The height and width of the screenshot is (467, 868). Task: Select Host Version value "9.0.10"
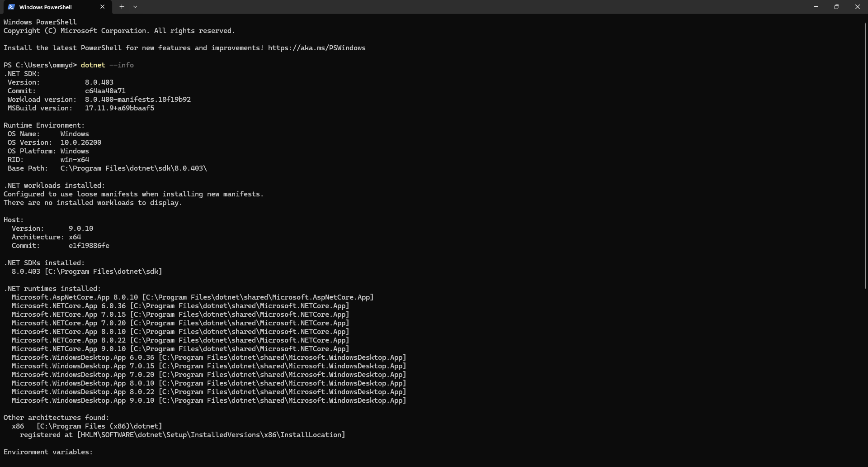tap(81, 229)
